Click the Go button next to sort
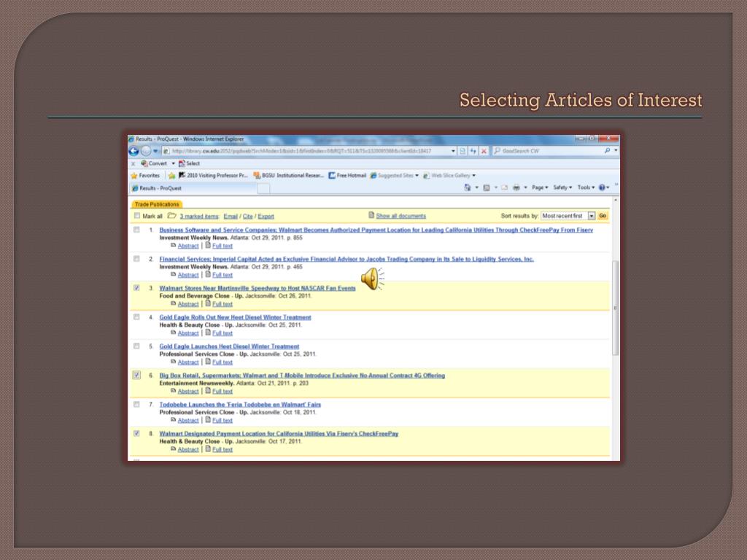The height and width of the screenshot is (560, 747). 603,216
